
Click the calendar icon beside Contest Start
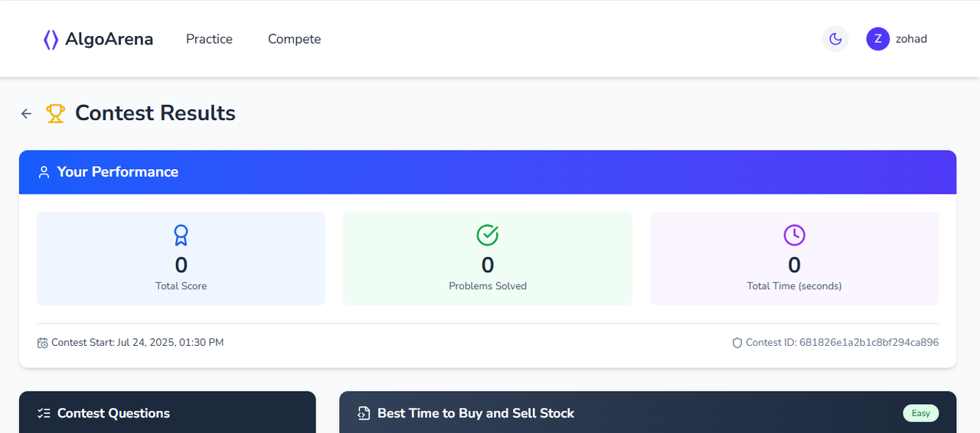43,343
